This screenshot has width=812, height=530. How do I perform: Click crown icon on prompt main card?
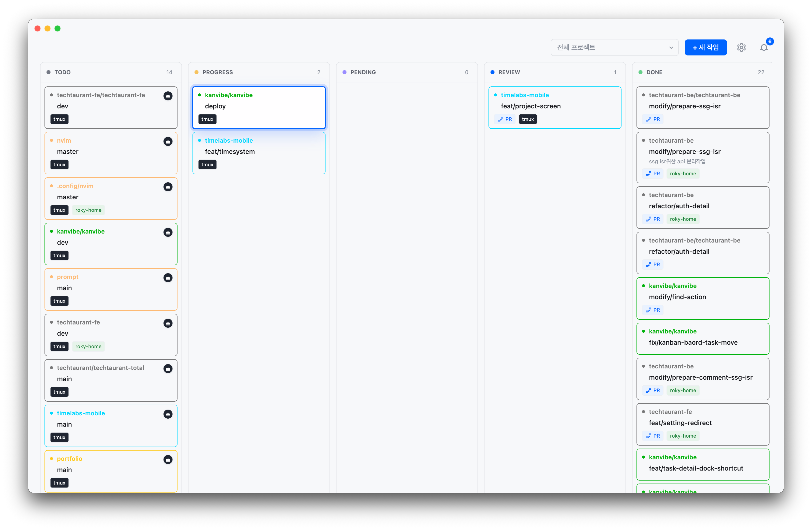pos(168,278)
